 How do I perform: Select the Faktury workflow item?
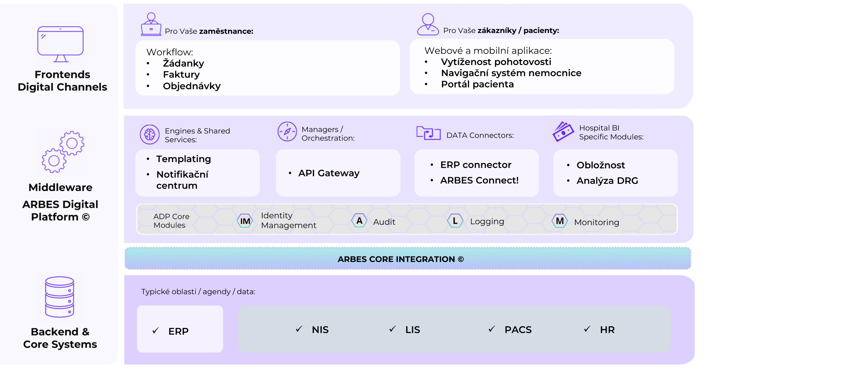[x=181, y=74]
